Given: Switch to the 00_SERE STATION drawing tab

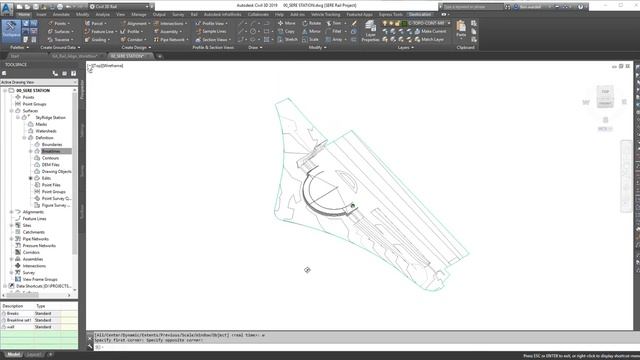Looking at the screenshot, I should click(127, 56).
